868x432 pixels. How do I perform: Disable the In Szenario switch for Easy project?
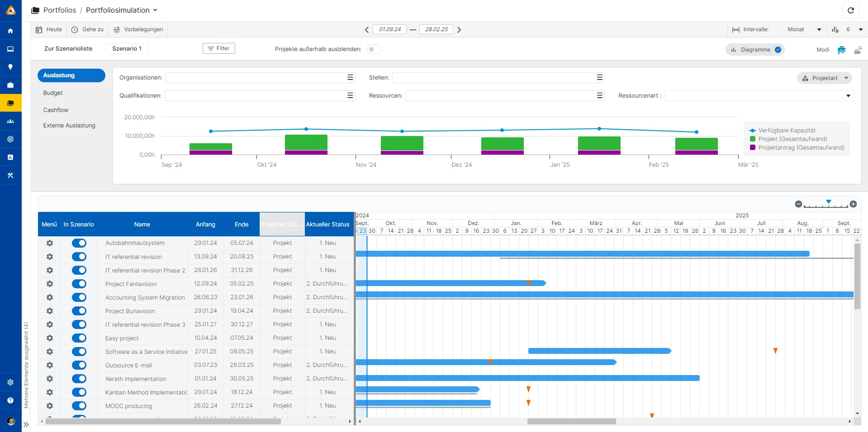[x=79, y=338]
